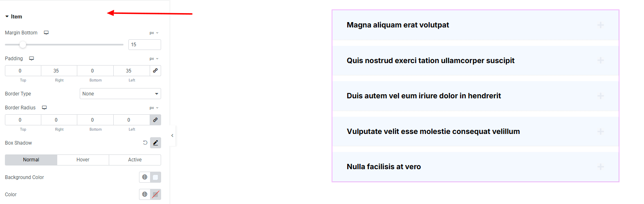Edit Box Shadow with pencil icon

[155, 143]
